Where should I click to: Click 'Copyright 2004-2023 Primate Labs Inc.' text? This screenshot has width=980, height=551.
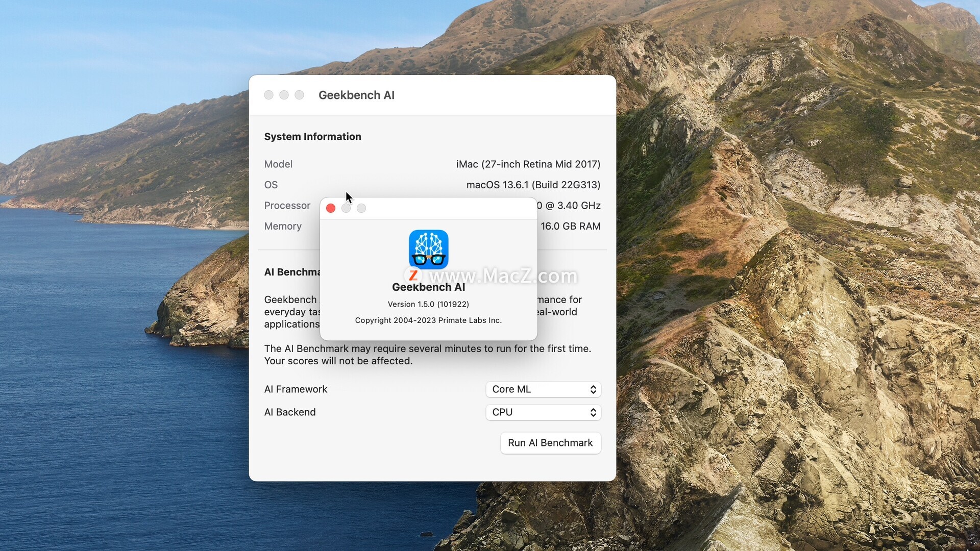[x=428, y=320]
